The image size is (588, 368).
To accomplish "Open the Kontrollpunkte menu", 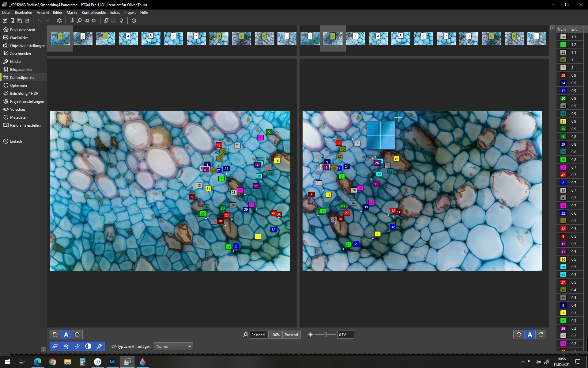I will (x=94, y=13).
